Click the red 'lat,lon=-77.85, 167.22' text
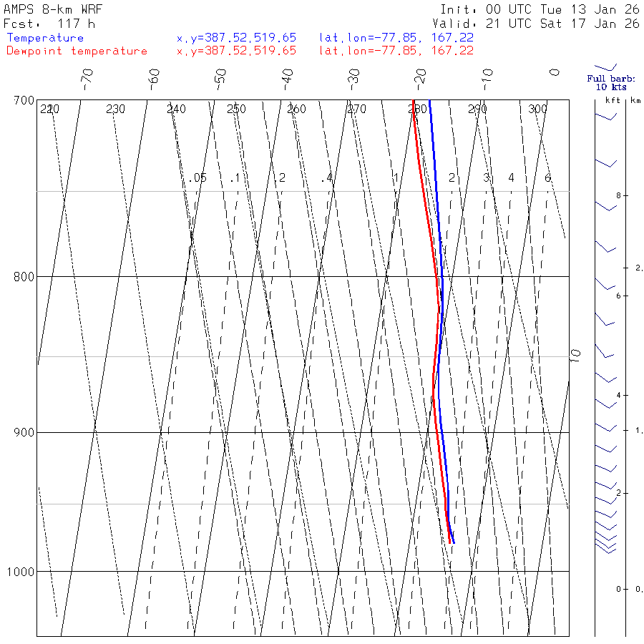644x644 pixels. [396, 51]
